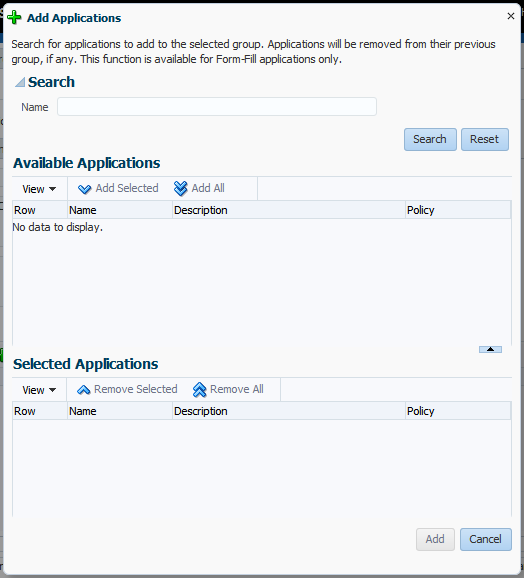Viewport: 524px width, 578px height.
Task: Open View menu in Available Applications
Action: click(x=39, y=189)
